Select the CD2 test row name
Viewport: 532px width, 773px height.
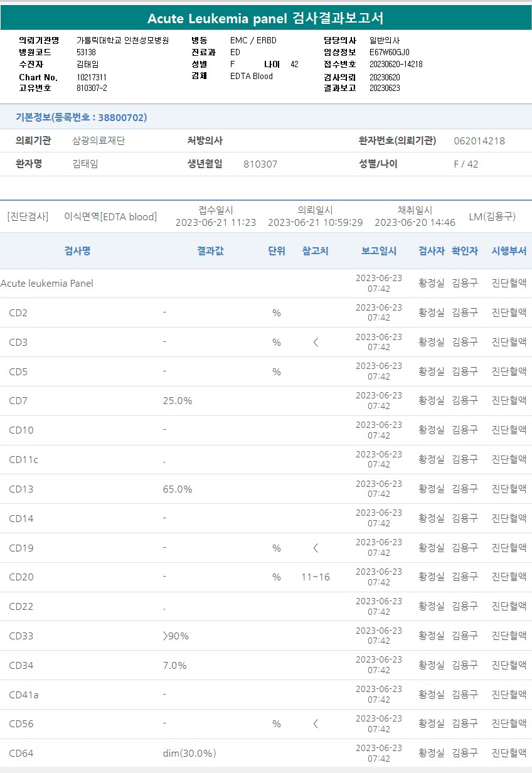tap(18, 312)
